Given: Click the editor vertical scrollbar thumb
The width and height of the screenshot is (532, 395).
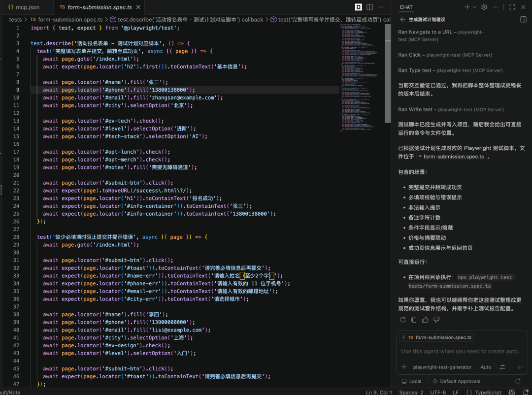Looking at the screenshot, I should 388,74.
